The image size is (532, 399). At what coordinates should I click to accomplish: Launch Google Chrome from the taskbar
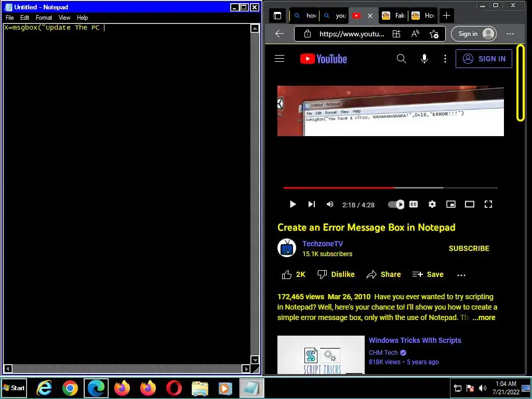coord(70,388)
